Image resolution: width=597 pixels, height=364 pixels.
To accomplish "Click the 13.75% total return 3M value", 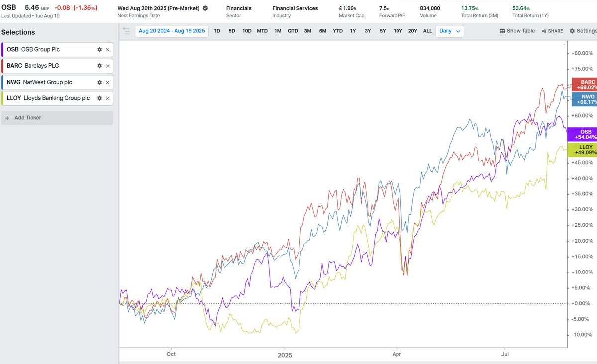I will click(470, 8).
